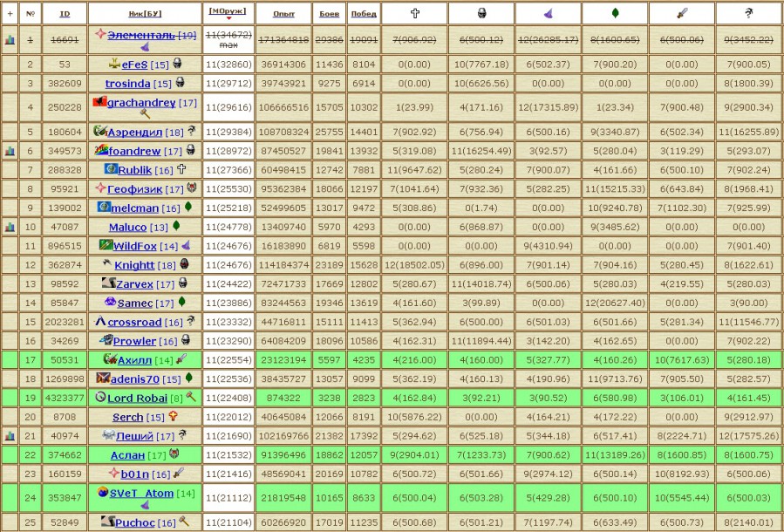Click the clan emblem beside Zarvex
The height and width of the screenshot is (532, 784).
(108, 283)
